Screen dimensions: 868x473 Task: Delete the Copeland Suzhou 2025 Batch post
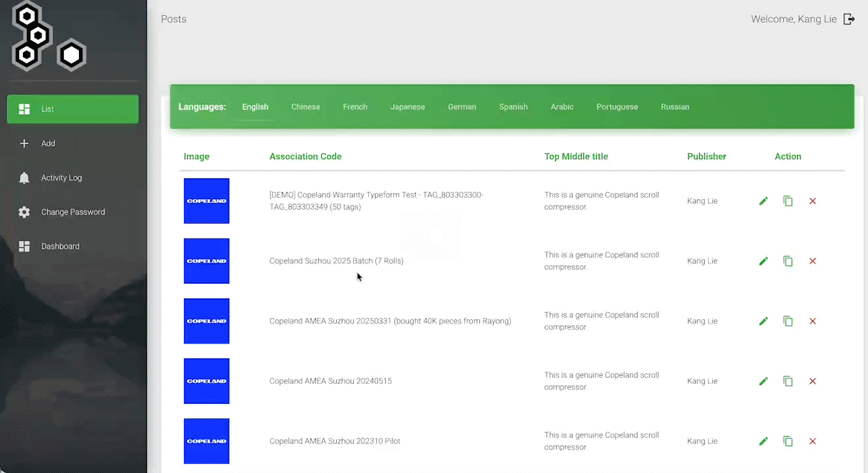813,261
